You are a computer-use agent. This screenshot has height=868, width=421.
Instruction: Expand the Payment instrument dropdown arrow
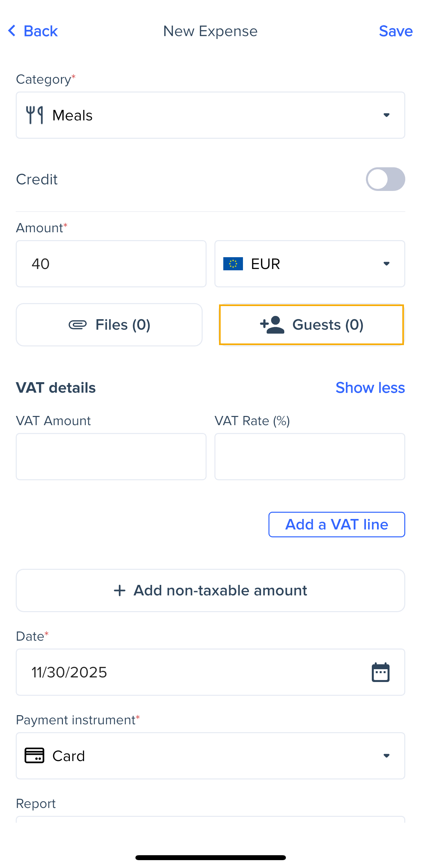tap(386, 755)
